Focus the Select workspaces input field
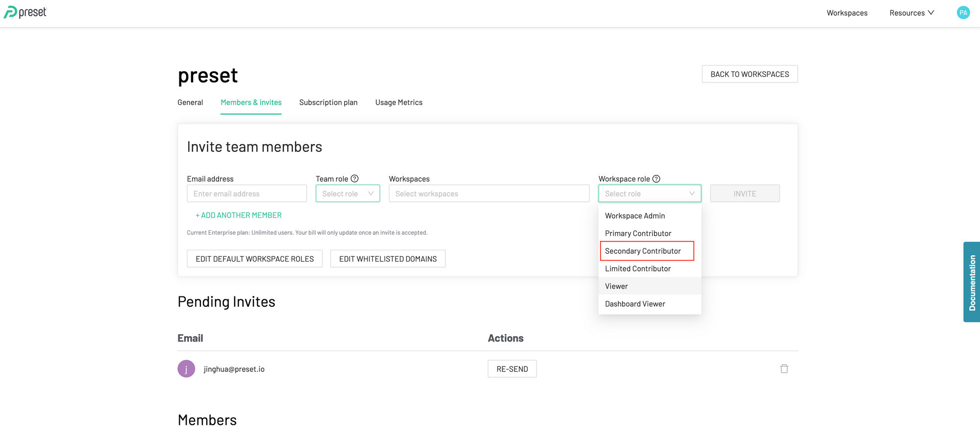 coord(489,194)
